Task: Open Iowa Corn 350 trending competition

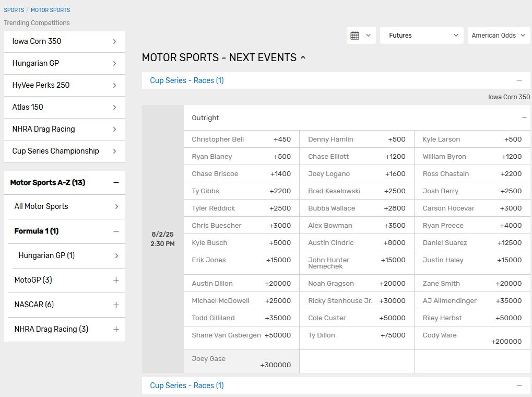Action: pos(64,41)
